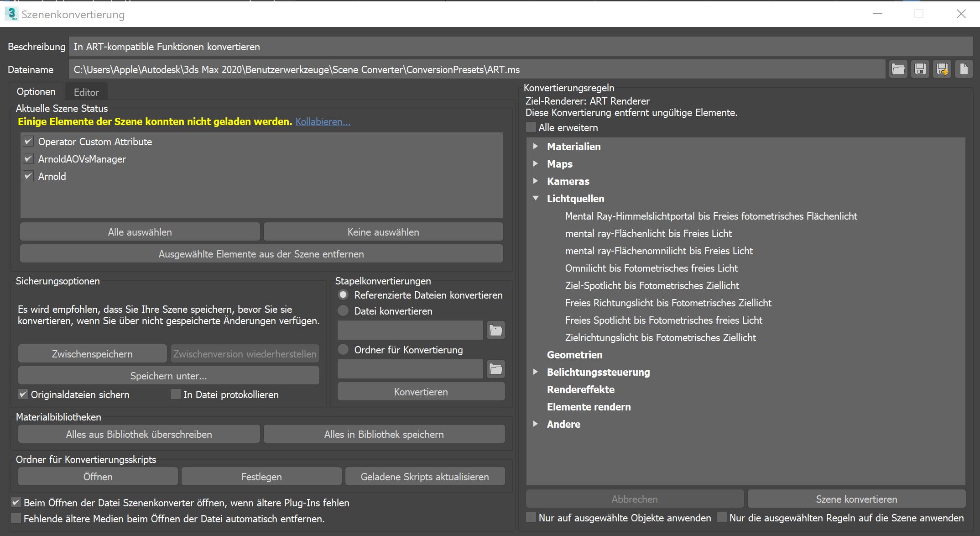
Task: Select Mental Ray-Himmelslichtportal conversion rule
Action: point(711,216)
